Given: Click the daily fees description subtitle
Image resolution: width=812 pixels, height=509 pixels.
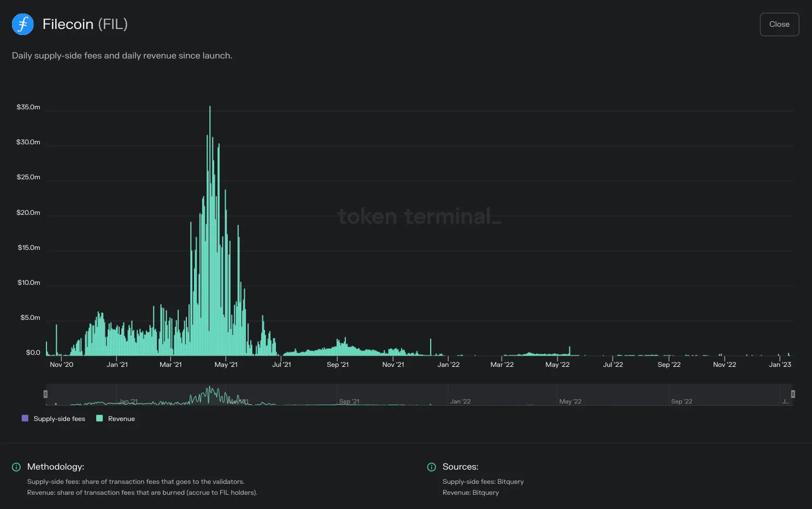Looking at the screenshot, I should 122,56.
